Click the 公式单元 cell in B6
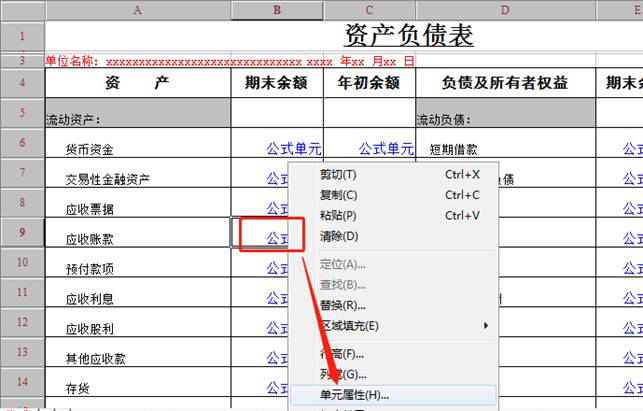The height and width of the screenshot is (411, 643). 293,149
